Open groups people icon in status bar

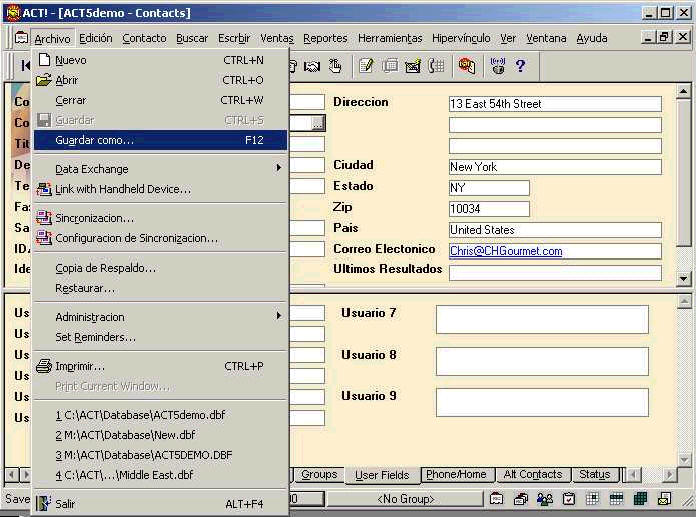[545, 499]
